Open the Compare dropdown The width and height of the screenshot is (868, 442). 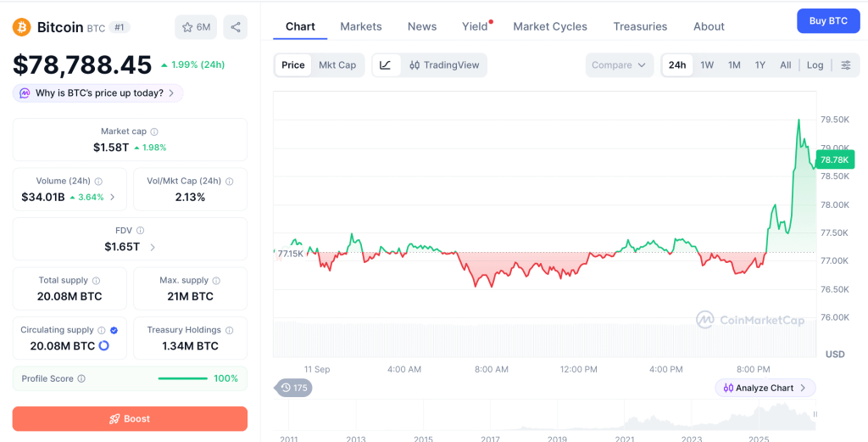[x=619, y=64]
